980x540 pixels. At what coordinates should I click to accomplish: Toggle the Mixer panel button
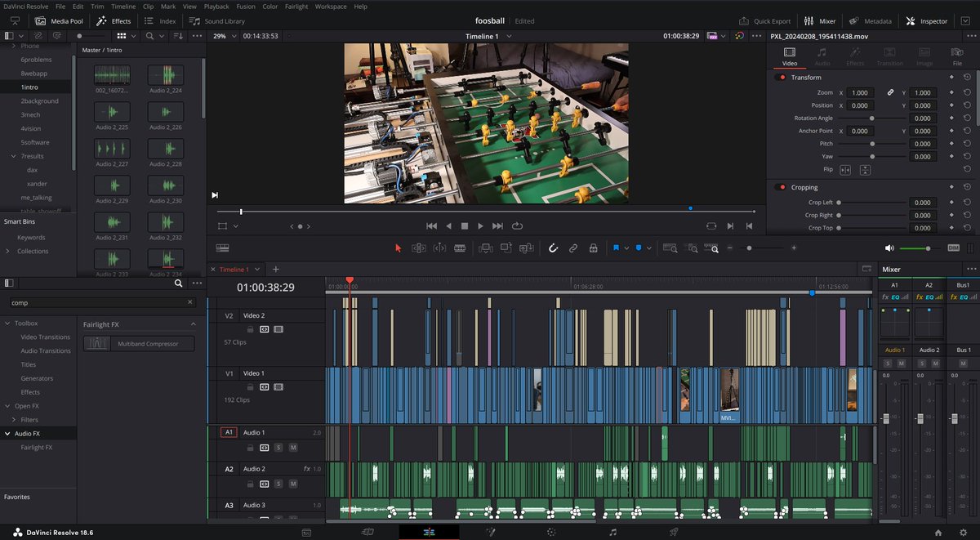pyautogui.click(x=819, y=21)
